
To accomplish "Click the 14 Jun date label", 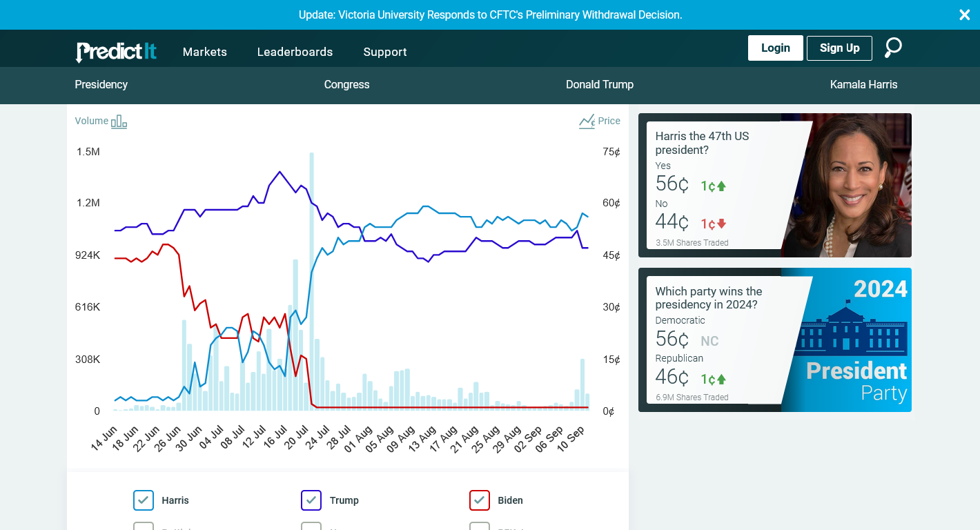I will click(x=104, y=439).
